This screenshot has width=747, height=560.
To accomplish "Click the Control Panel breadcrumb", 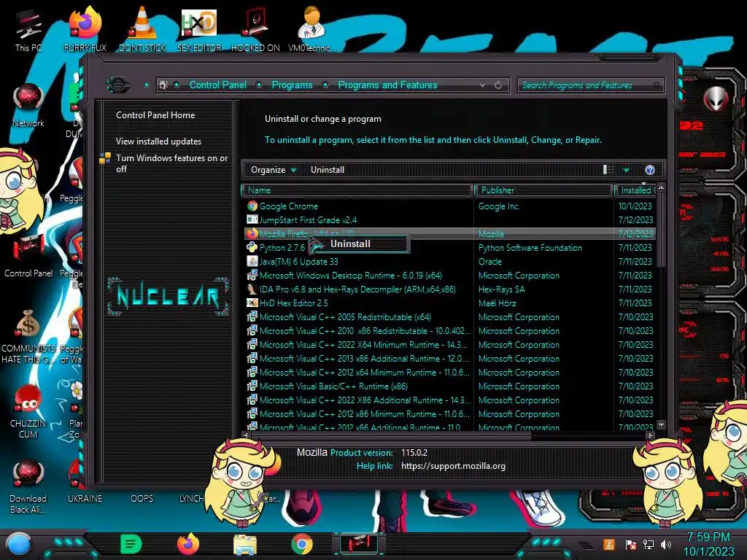I will (x=217, y=85).
